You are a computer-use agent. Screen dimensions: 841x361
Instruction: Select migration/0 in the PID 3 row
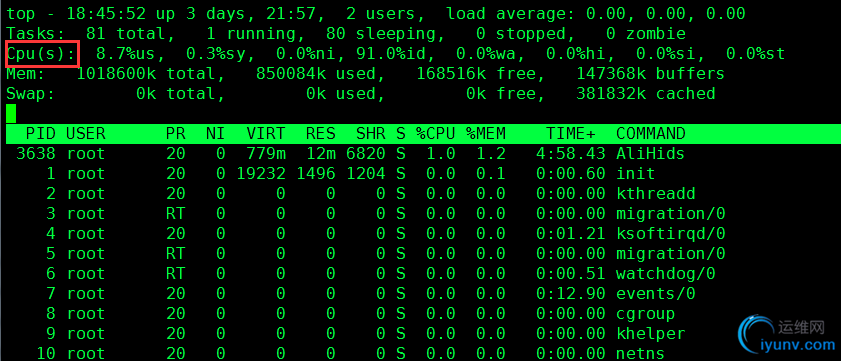(670, 214)
